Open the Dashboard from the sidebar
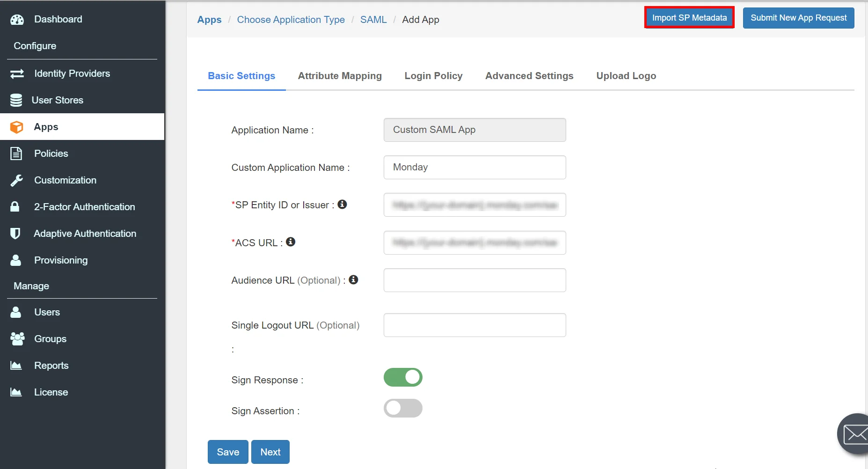This screenshot has width=868, height=469. (x=58, y=19)
